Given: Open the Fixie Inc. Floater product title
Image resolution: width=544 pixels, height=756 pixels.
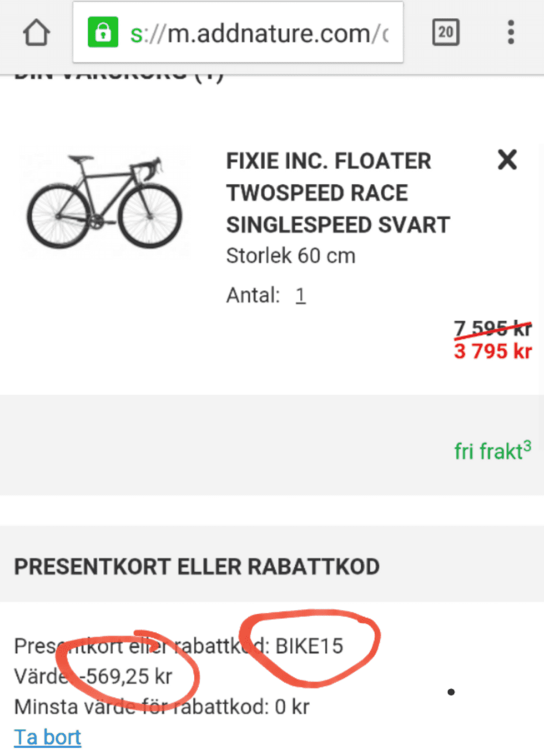Looking at the screenshot, I should pos(338,193).
